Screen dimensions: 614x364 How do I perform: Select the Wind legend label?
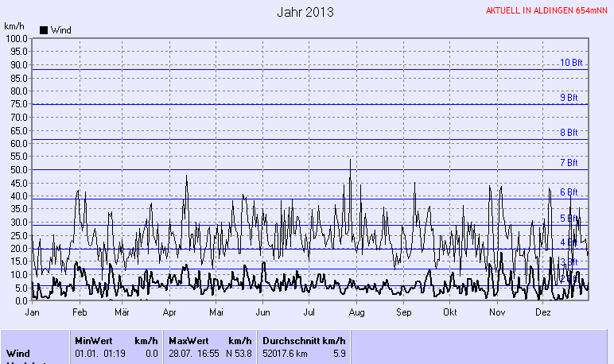[60, 30]
